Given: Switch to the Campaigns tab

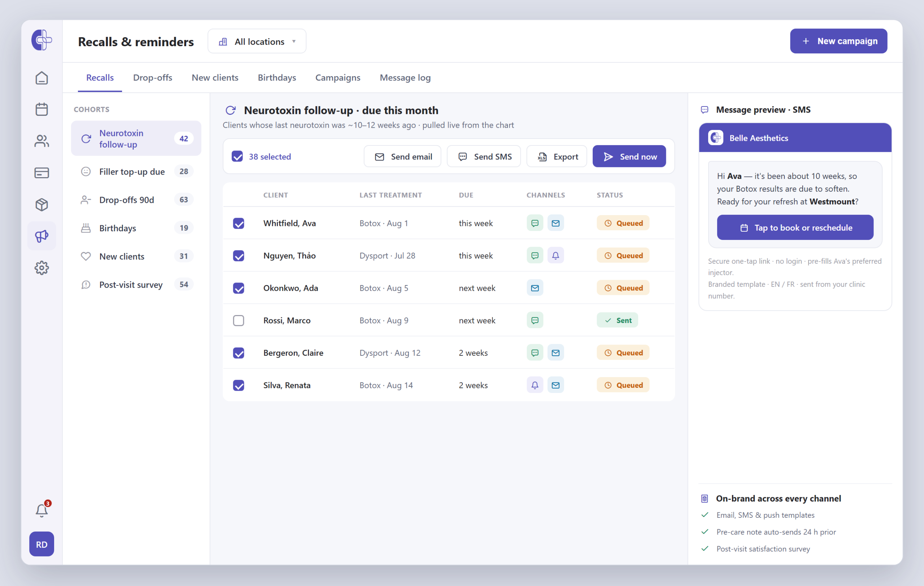Looking at the screenshot, I should tap(338, 78).
